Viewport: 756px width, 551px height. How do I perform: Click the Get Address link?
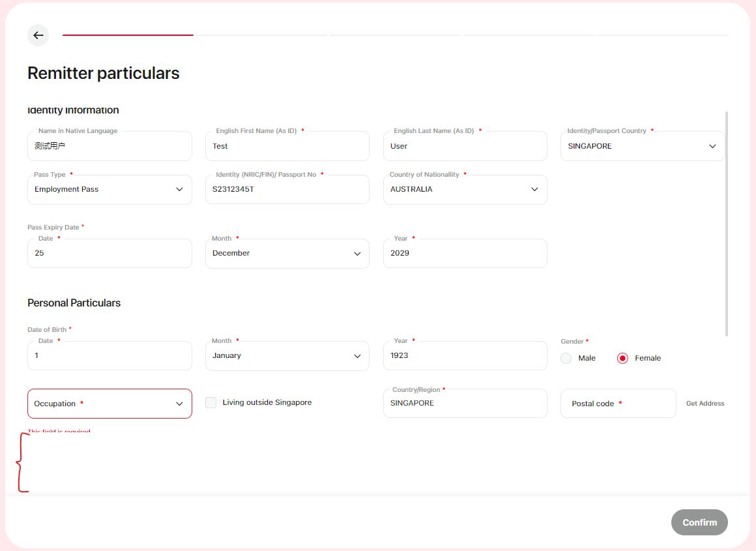point(705,404)
